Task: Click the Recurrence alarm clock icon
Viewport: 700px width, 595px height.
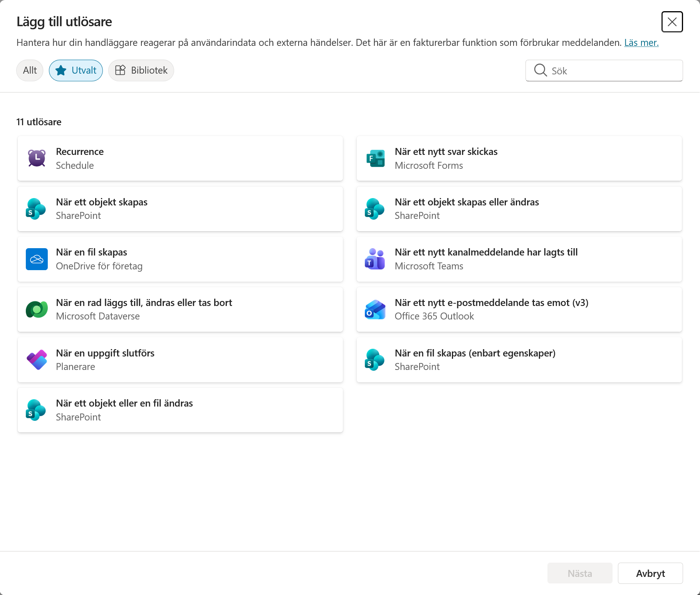Action: tap(37, 158)
